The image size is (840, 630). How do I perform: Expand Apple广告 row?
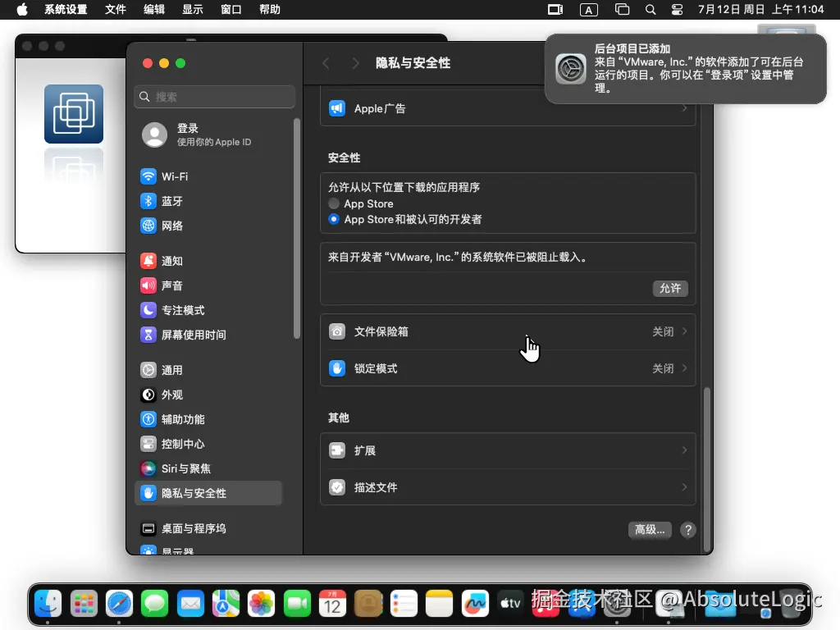(x=508, y=109)
